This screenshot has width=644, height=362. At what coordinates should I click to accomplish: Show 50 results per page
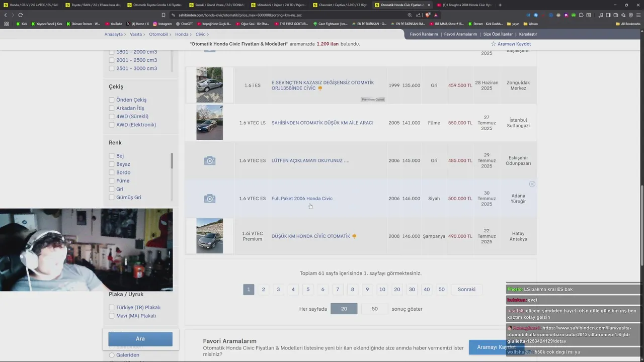374,309
